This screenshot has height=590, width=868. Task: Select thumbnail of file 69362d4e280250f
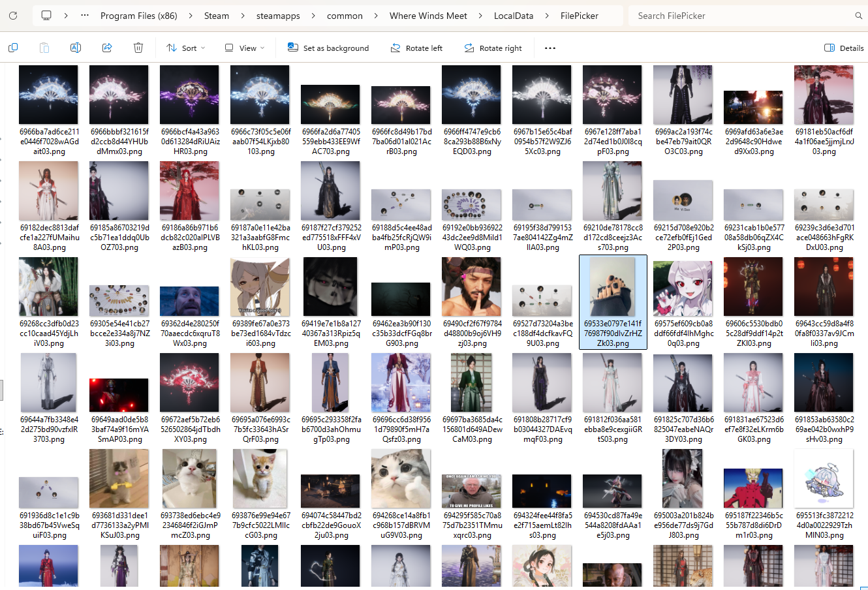pyautogui.click(x=190, y=301)
